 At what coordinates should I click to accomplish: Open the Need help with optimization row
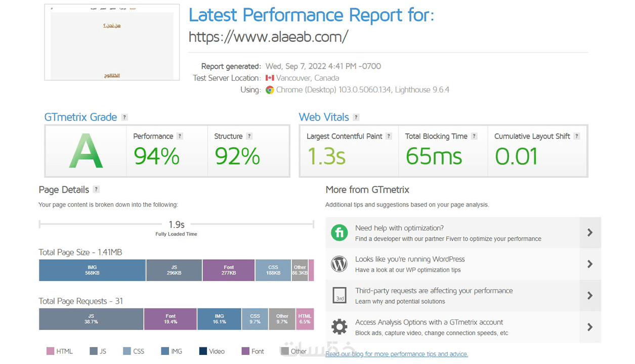463,233
